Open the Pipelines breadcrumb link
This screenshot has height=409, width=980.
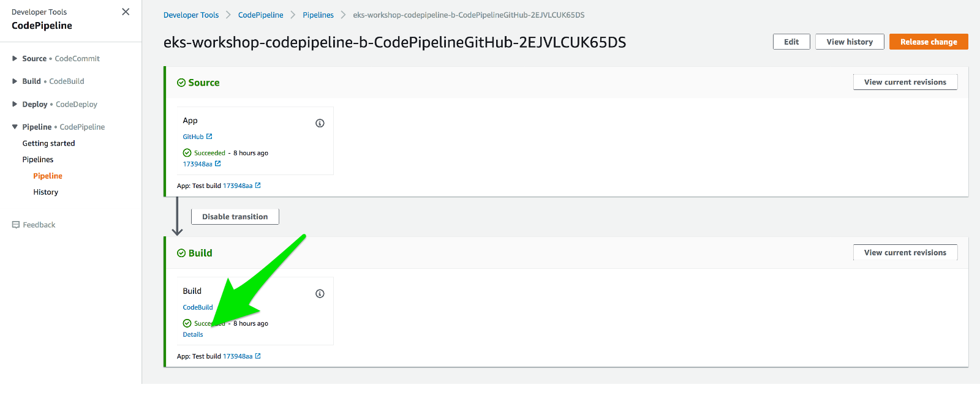318,15
